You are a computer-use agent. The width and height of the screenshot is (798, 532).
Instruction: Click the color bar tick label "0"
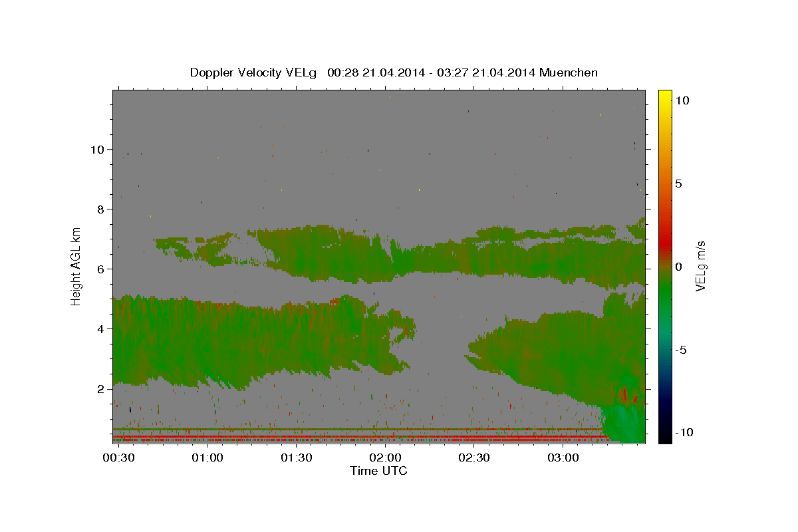pos(678,267)
